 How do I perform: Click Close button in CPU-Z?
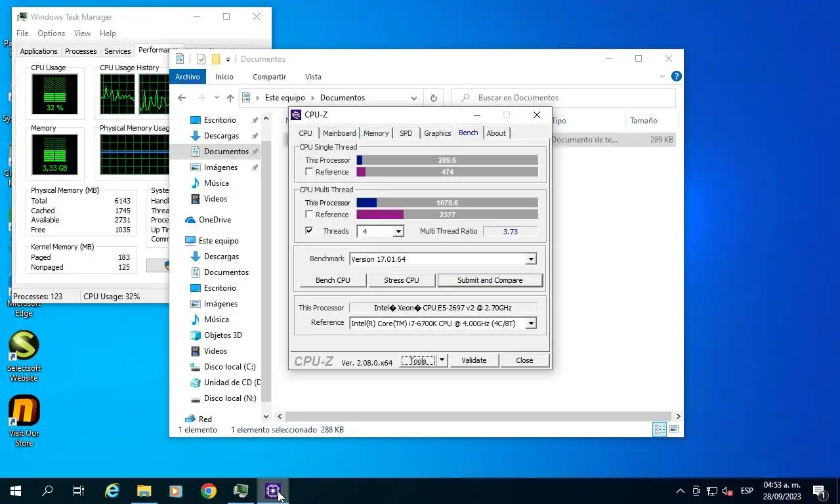524,360
